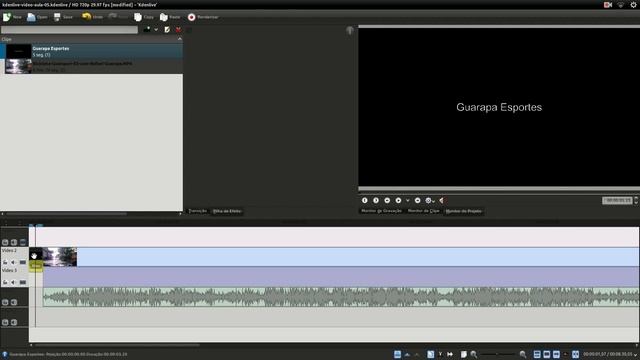Image resolution: width=640 pixels, height=360 pixels.
Task: Lock the Video 2 track
Action: pos(5,262)
